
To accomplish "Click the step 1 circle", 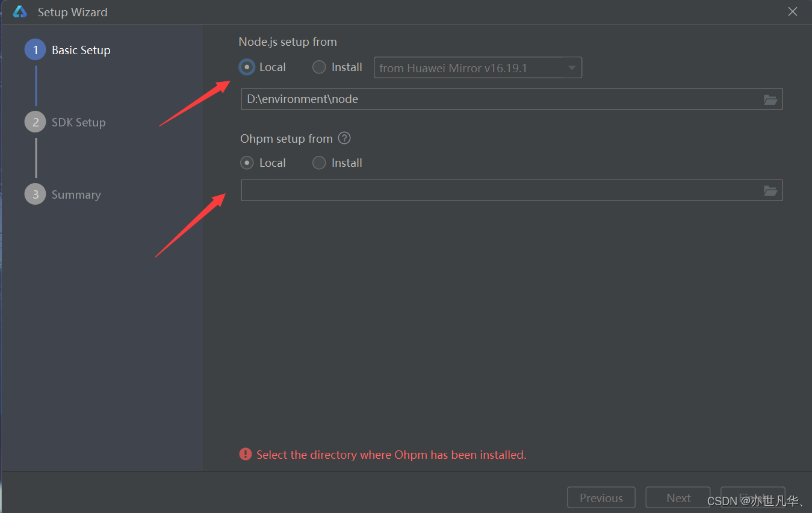I will pos(35,50).
